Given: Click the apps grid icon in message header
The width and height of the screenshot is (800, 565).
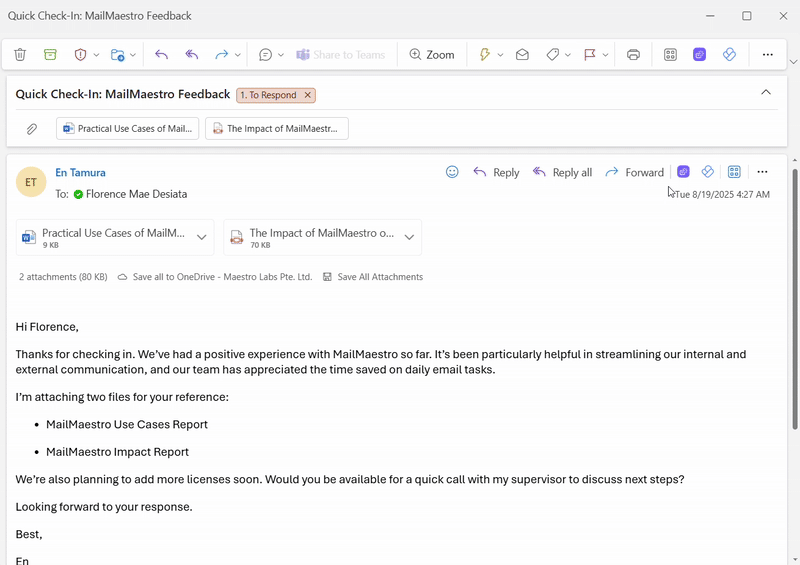Looking at the screenshot, I should (734, 172).
